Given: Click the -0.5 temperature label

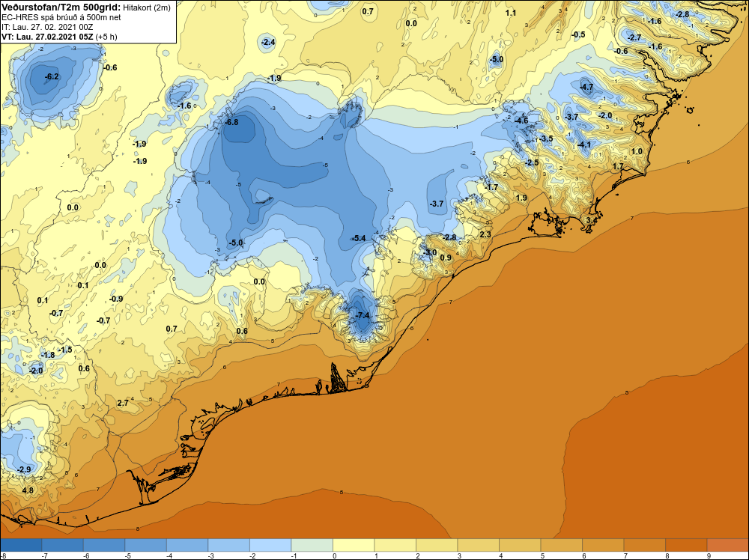Looking at the screenshot, I should point(578,34).
